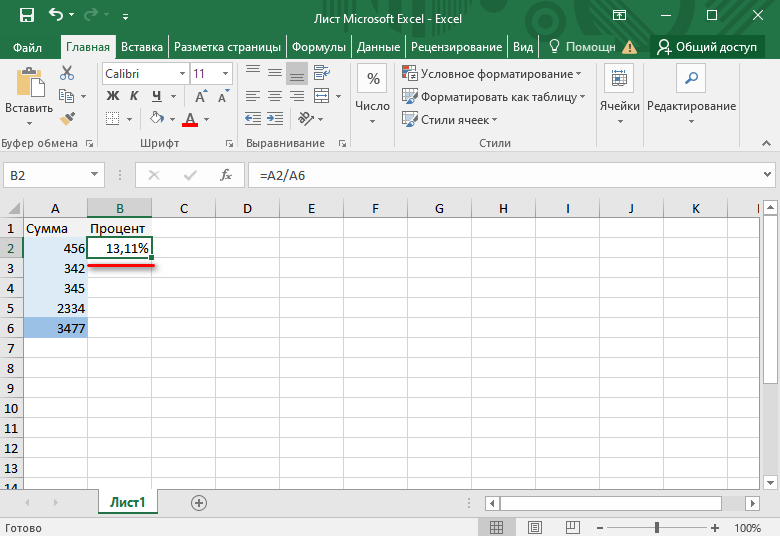Align text right

[297, 96]
